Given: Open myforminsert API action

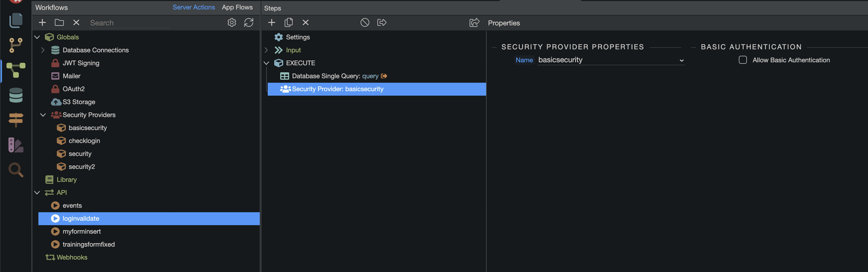Looking at the screenshot, I should pos(82,232).
